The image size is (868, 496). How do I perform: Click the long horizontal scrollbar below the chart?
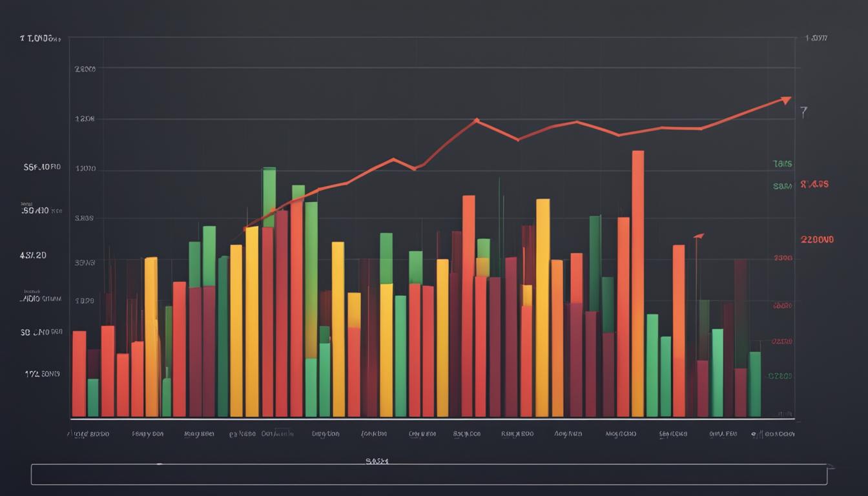[429, 474]
